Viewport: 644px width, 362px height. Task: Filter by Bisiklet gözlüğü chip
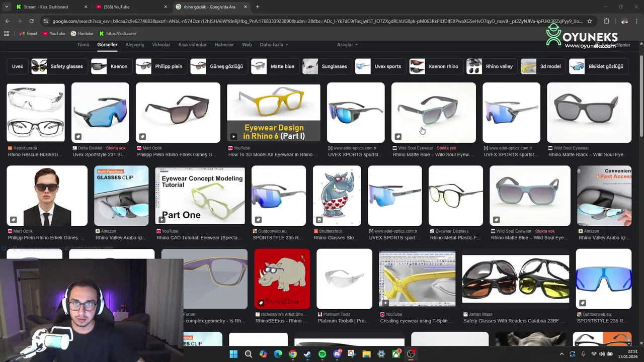click(x=599, y=66)
